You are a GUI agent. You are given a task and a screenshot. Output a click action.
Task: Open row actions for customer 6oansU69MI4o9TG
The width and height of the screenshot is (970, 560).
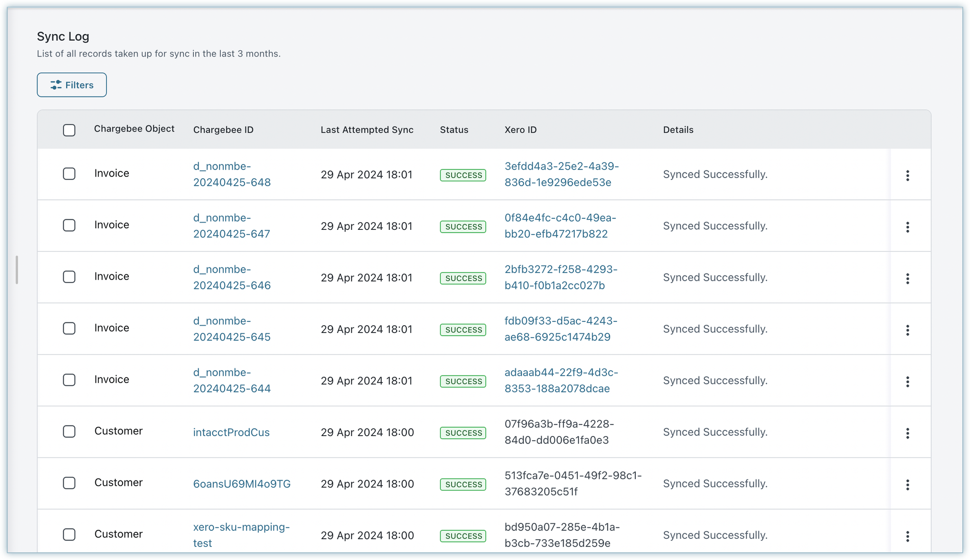pos(907,485)
